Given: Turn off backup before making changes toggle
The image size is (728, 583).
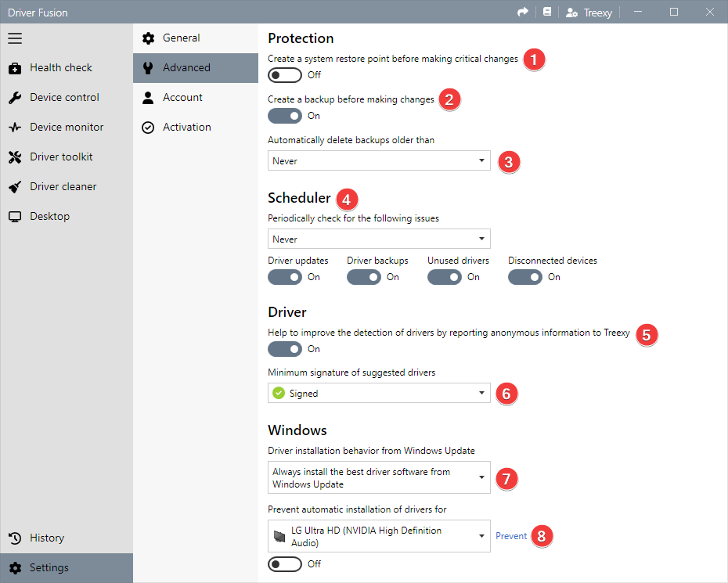Looking at the screenshot, I should click(x=285, y=116).
